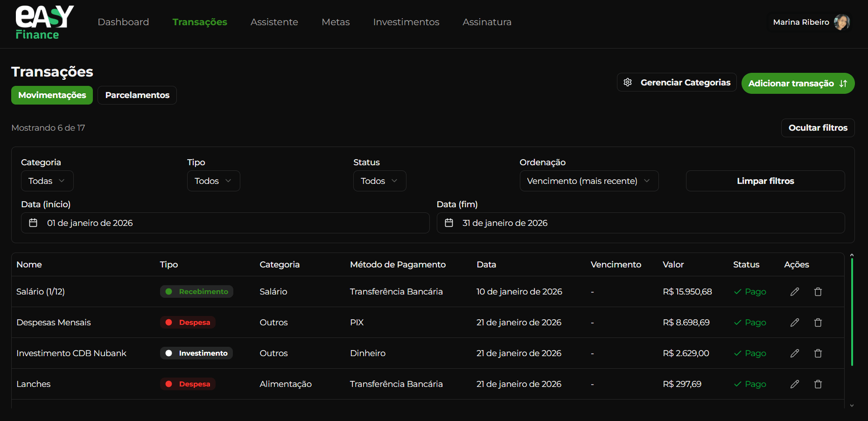Screen dimensions: 868x421
Task: Open the Categoria dropdown showing Todas
Action: [47, 181]
